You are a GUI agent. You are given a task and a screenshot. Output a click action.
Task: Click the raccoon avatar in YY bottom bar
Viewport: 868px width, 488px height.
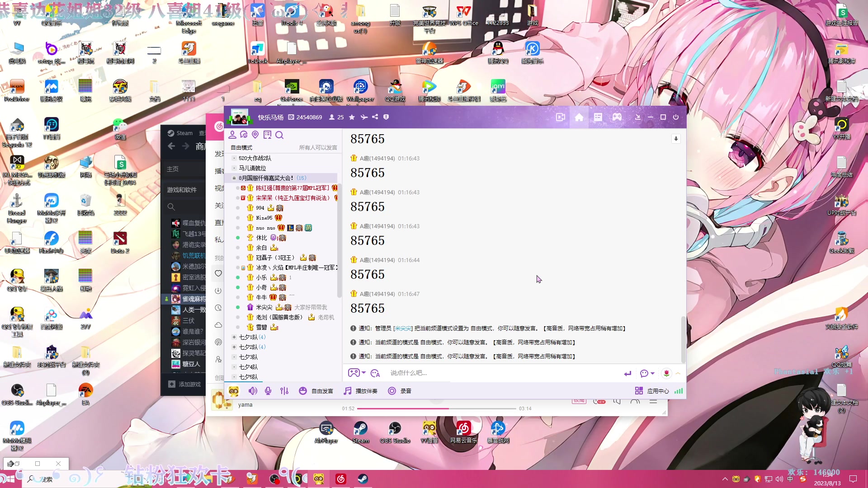point(233,391)
